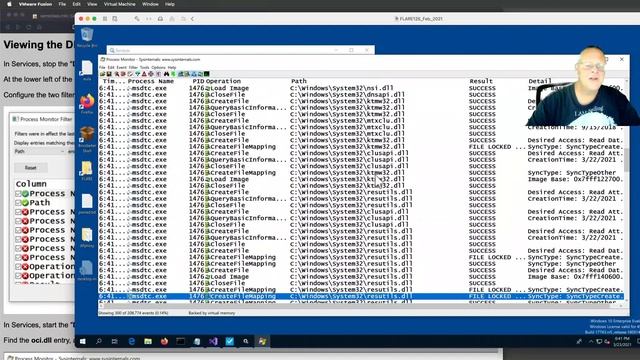Open the Path dropdown in filter dialog image
The image size is (640, 360).
pos(40,151)
